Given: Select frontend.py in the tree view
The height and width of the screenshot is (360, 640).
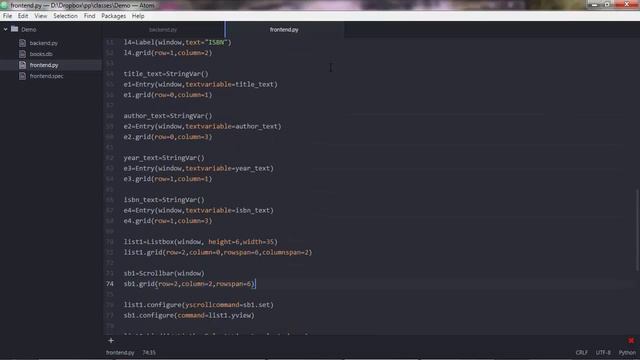Looking at the screenshot, I should [44, 65].
